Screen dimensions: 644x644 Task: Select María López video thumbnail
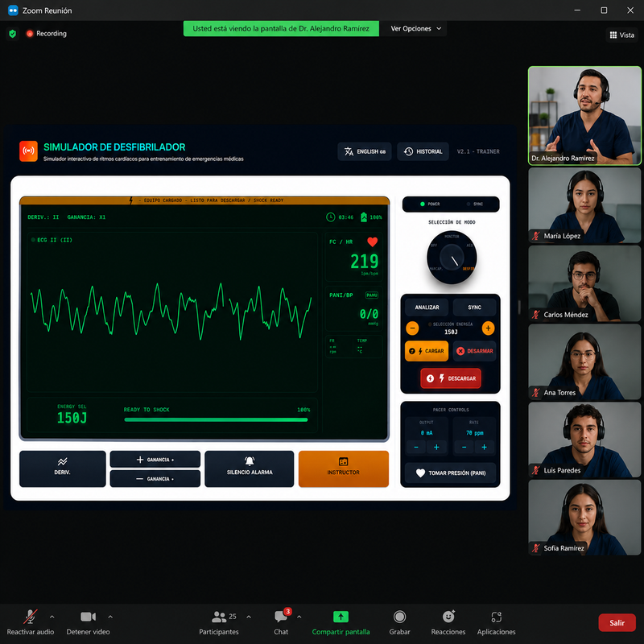(x=584, y=205)
